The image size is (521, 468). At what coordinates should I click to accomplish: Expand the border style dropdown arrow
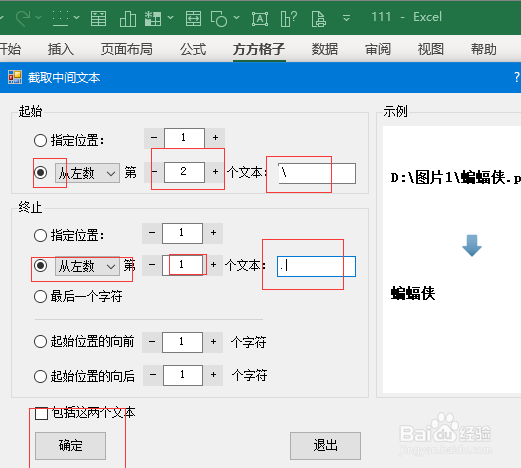coord(77,17)
